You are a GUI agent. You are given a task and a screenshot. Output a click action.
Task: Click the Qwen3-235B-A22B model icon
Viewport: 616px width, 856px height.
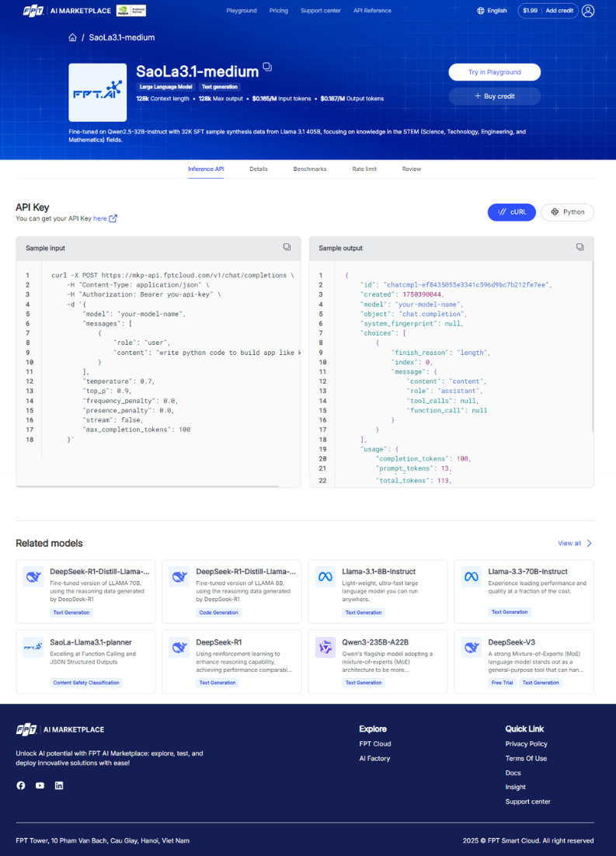click(x=325, y=648)
